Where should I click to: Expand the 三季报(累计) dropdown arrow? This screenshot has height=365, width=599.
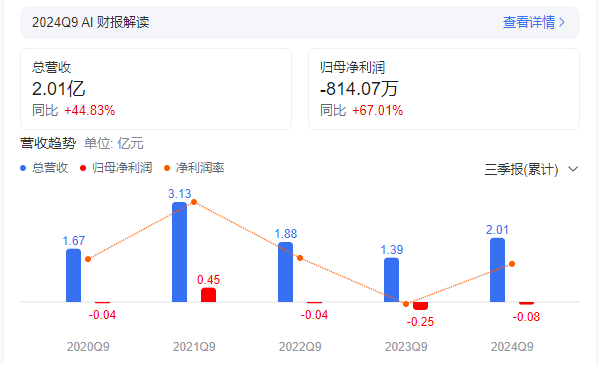pyautogui.click(x=573, y=169)
